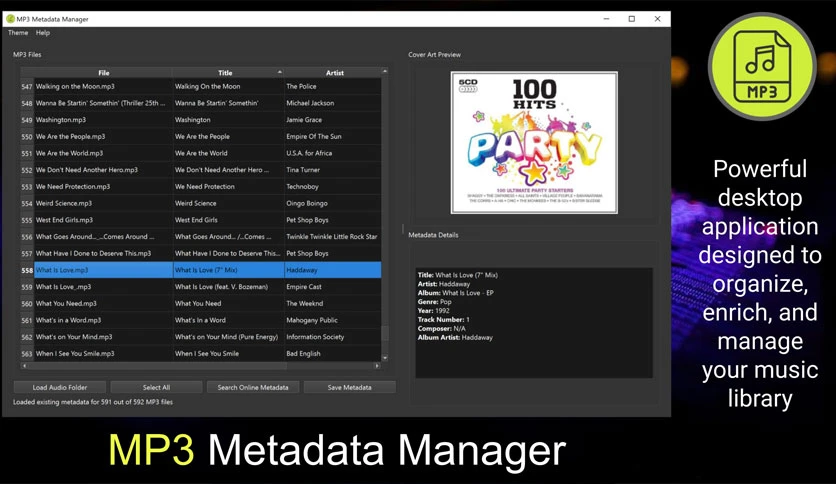The width and height of the screenshot is (836, 484).
Task: Open the Theme menu
Action: pyautogui.click(x=18, y=33)
